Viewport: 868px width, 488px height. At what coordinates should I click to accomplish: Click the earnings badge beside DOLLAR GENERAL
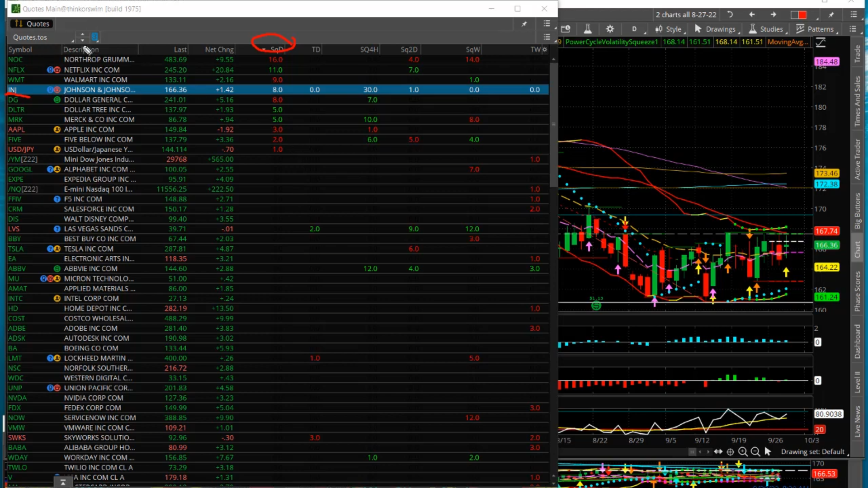57,99
